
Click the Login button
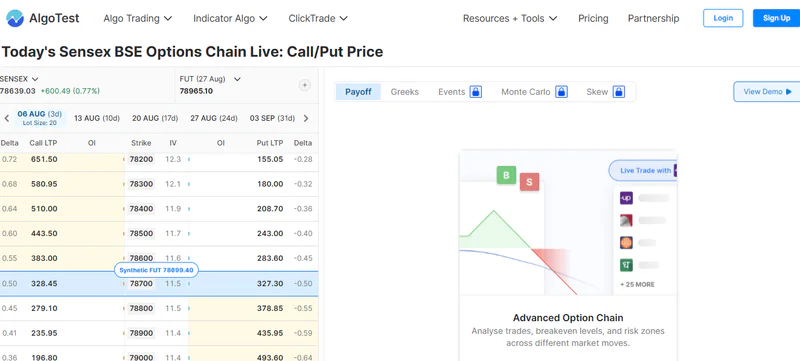click(723, 18)
